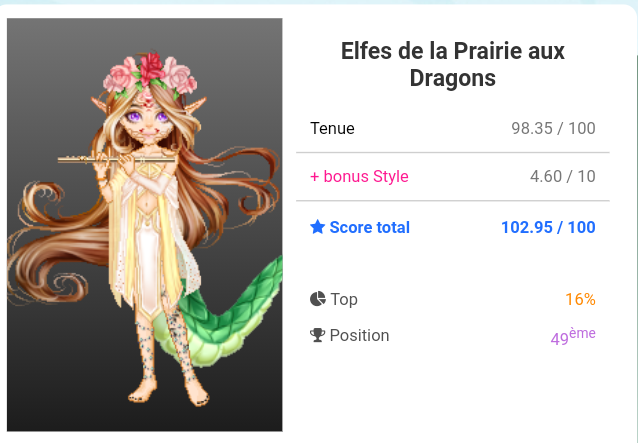Click the Top label text
638x443 pixels.
click(x=344, y=299)
